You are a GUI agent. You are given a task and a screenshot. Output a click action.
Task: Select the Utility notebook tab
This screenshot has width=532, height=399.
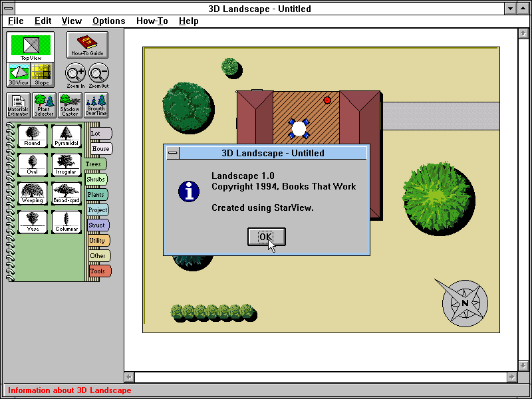click(x=98, y=240)
